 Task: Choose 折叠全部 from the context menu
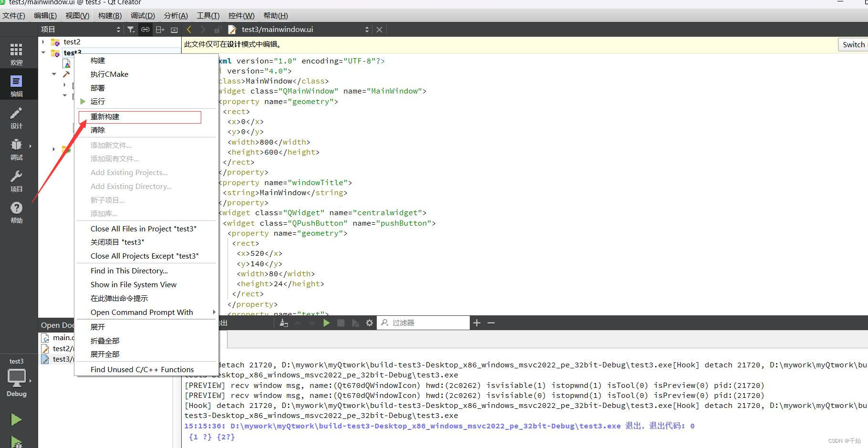[x=146, y=341]
